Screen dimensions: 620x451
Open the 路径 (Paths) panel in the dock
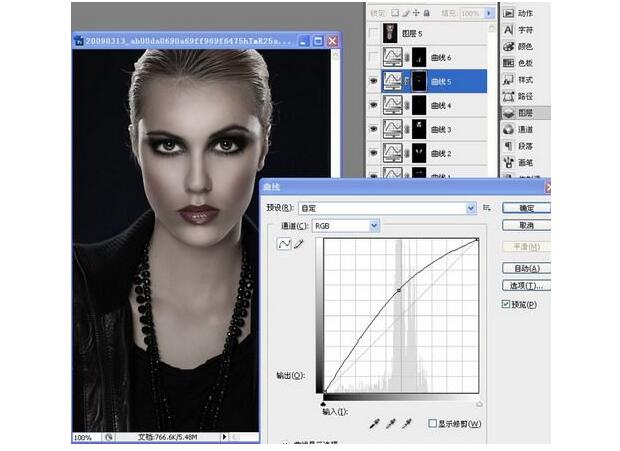tap(519, 96)
